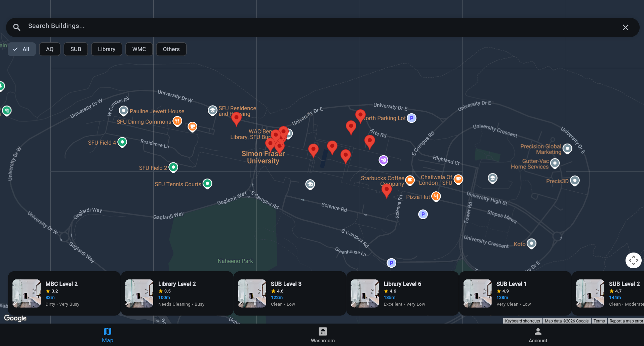
Task: Click the search magnifier icon
Action: [17, 27]
